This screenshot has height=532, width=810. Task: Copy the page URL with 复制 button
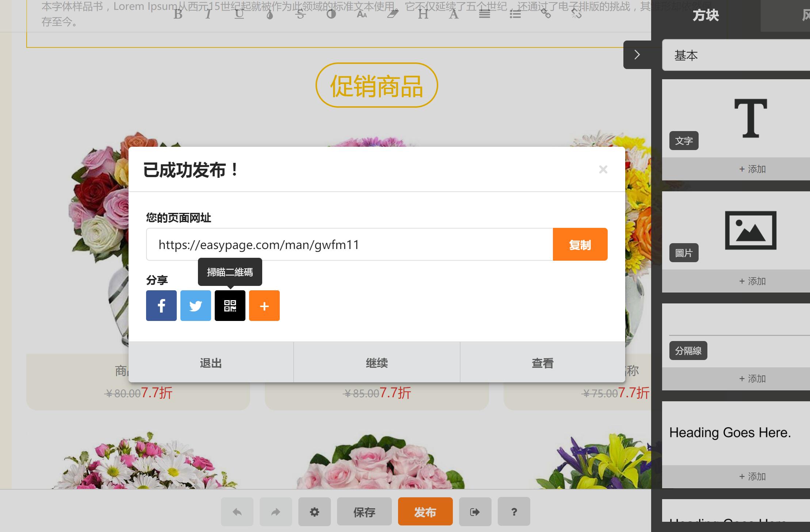click(x=580, y=244)
